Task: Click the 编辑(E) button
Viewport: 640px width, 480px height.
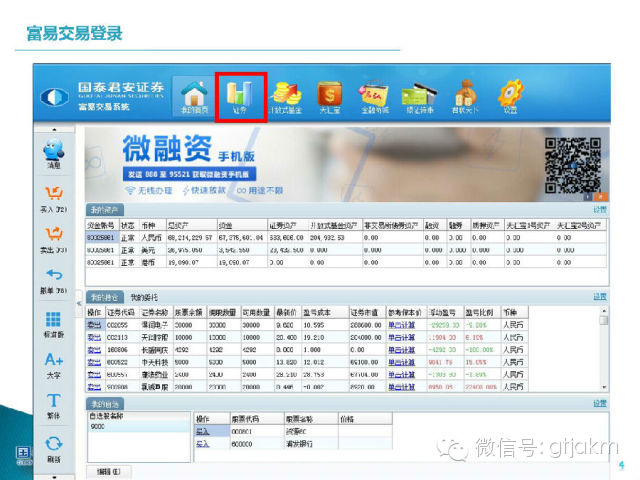Action: [109, 471]
